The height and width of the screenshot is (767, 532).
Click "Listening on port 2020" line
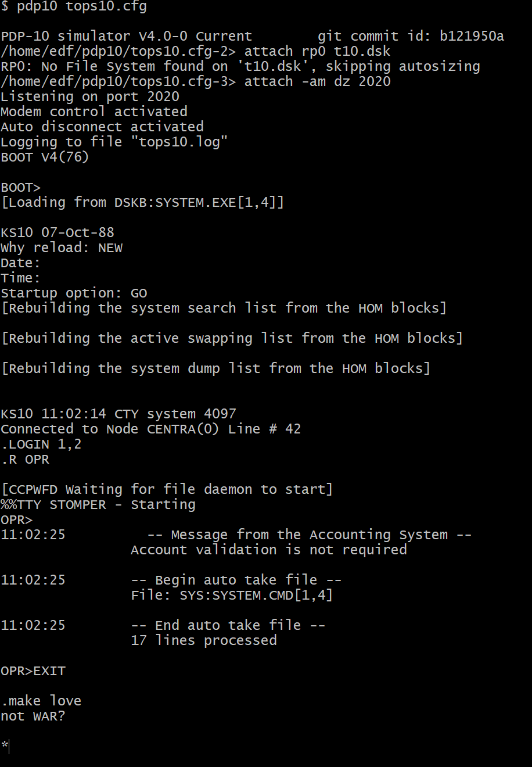[x=90, y=97]
